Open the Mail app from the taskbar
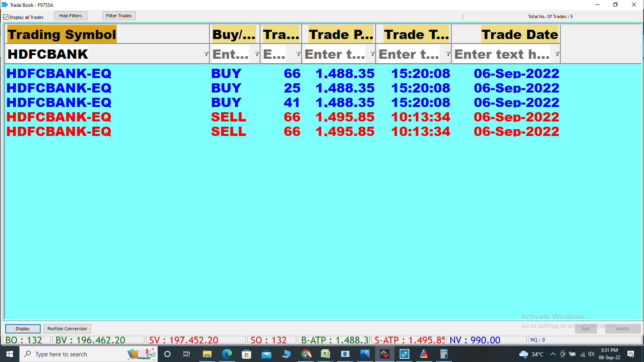 click(x=266, y=354)
